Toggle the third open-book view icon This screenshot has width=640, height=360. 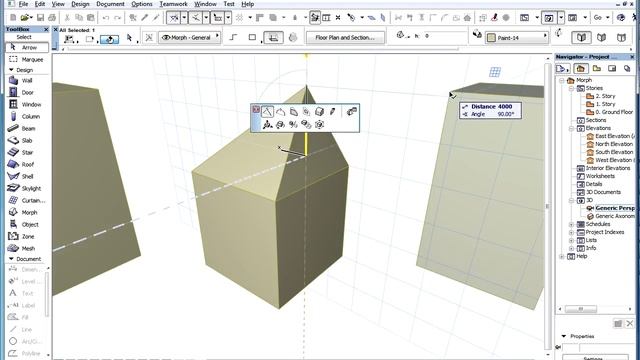pyautogui.click(x=621, y=38)
